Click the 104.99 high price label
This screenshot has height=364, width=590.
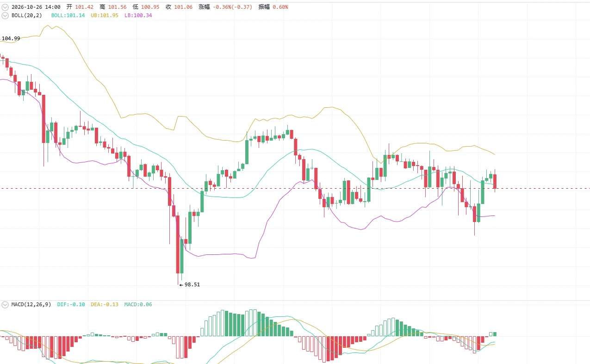pos(11,38)
